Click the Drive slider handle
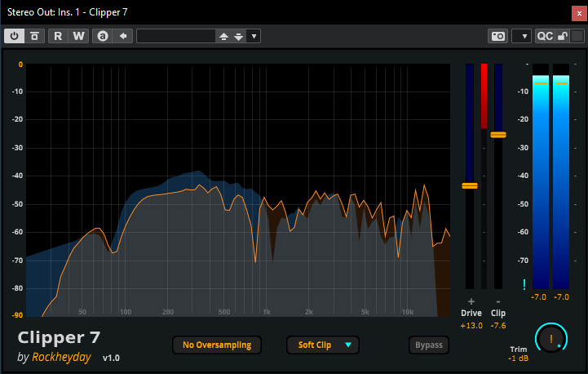Screen dimensions: 588x374 click(470, 185)
